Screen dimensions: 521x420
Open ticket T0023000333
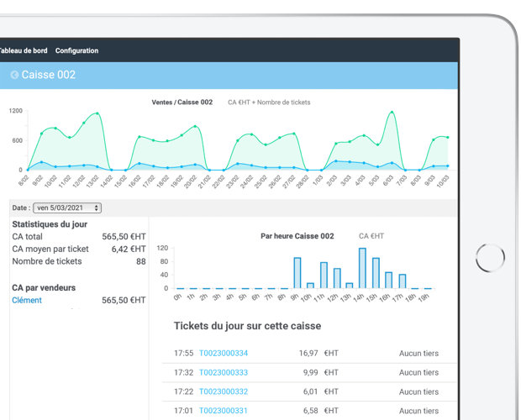224,373
